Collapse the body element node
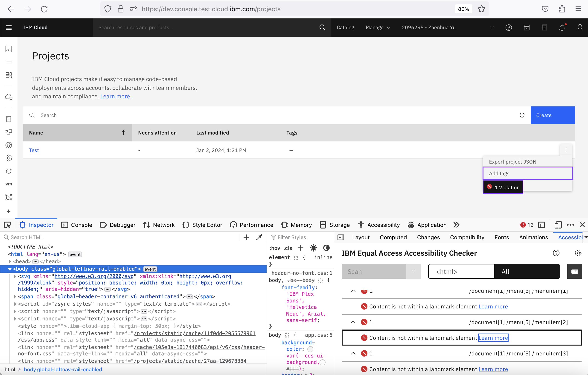The height and width of the screenshot is (375, 588). (10, 269)
